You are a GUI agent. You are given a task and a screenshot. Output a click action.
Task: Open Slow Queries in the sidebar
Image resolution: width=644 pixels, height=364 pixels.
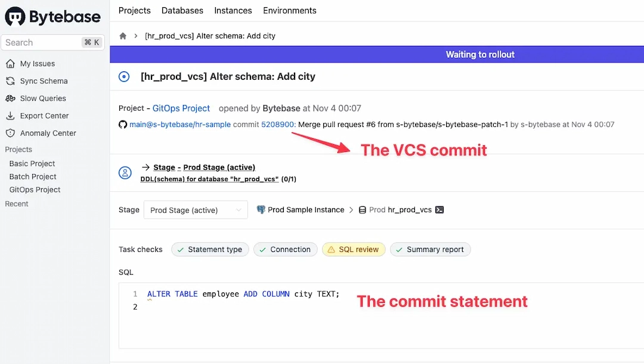[43, 98]
